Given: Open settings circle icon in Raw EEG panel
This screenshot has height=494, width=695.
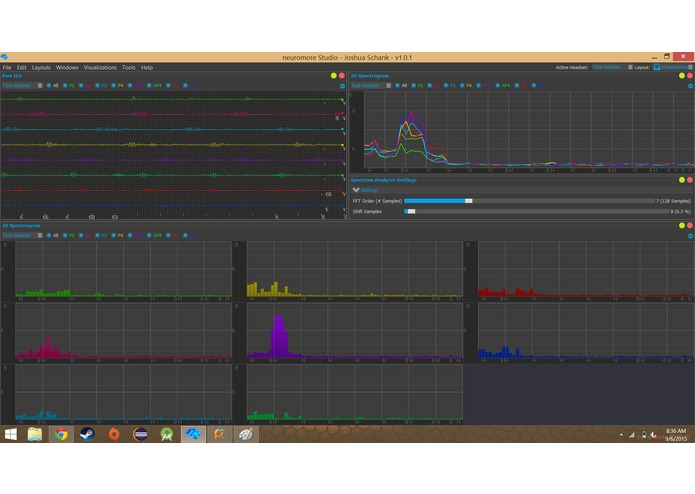Looking at the screenshot, I should (342, 86).
